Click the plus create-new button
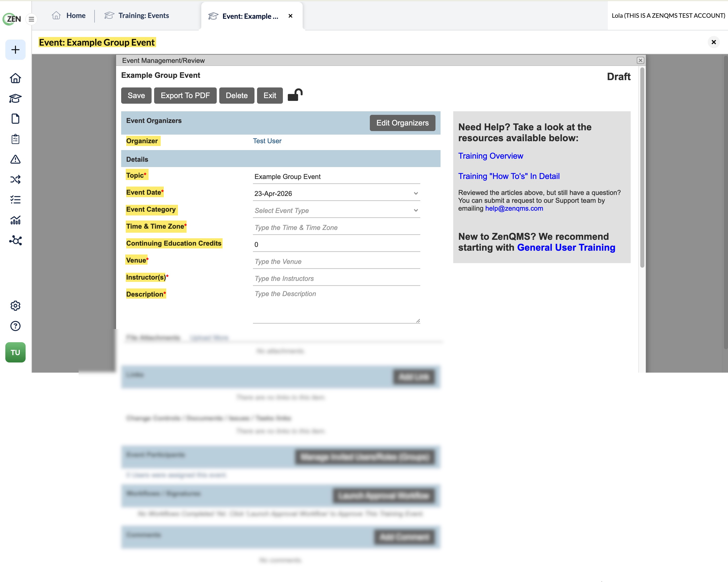This screenshot has width=728, height=582. click(15, 50)
